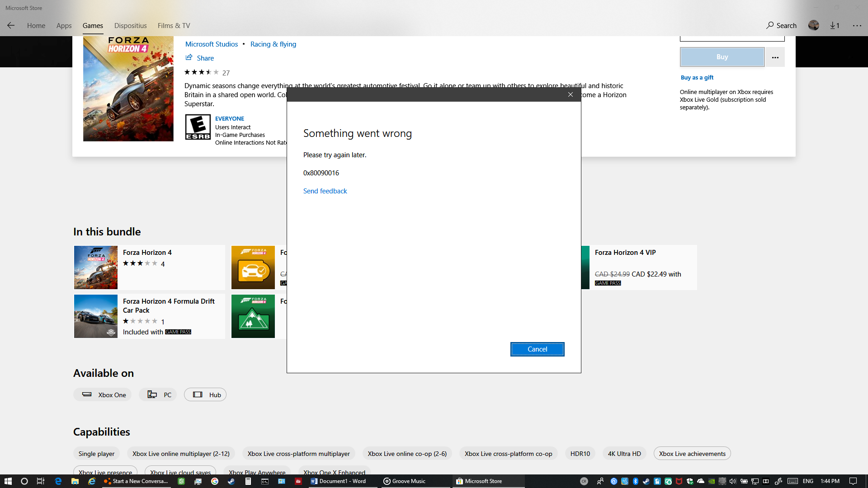Viewport: 868px width, 488px height.
Task: Click Xbox Live online co-op (2-6)
Action: coord(407,454)
